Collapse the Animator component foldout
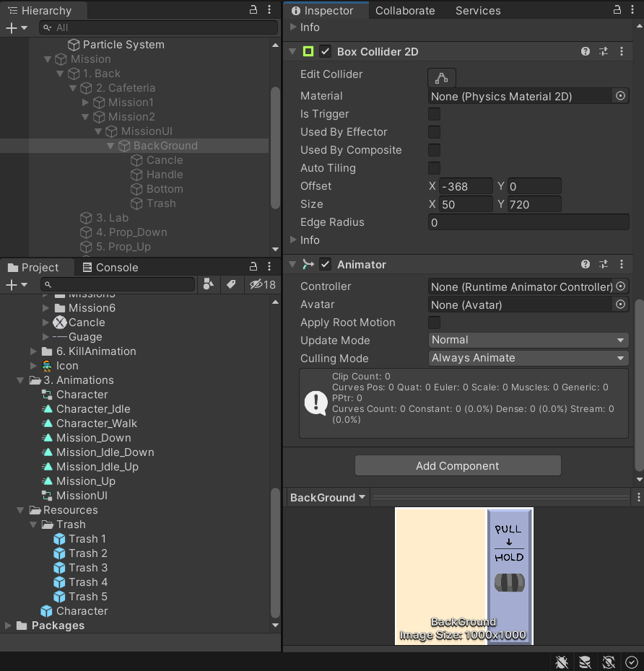 [293, 265]
